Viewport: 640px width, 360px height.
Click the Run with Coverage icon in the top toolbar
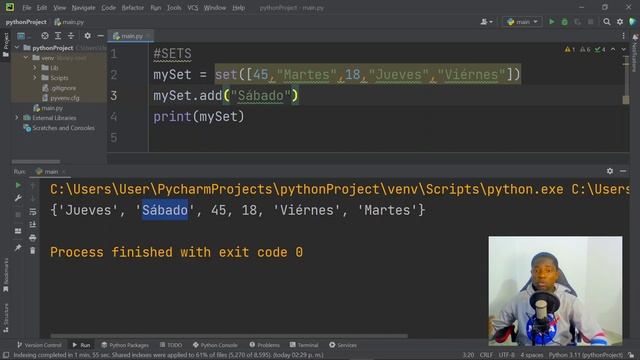(x=578, y=22)
